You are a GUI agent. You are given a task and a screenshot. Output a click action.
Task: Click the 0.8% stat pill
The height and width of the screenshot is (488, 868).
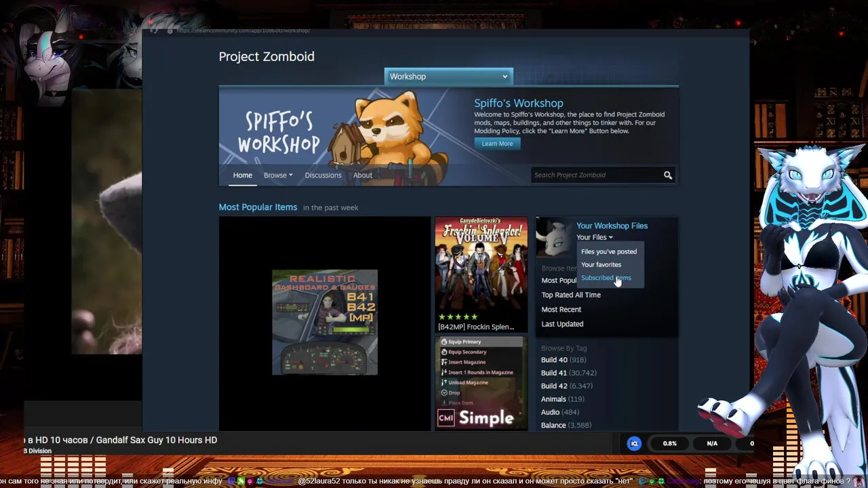coord(670,443)
